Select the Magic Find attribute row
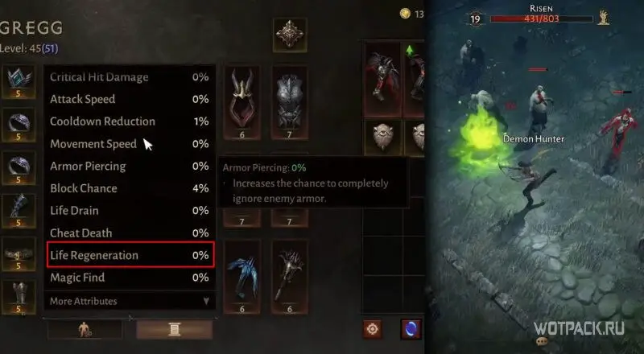Image resolution: width=644 pixels, height=354 pixels. pos(130,278)
